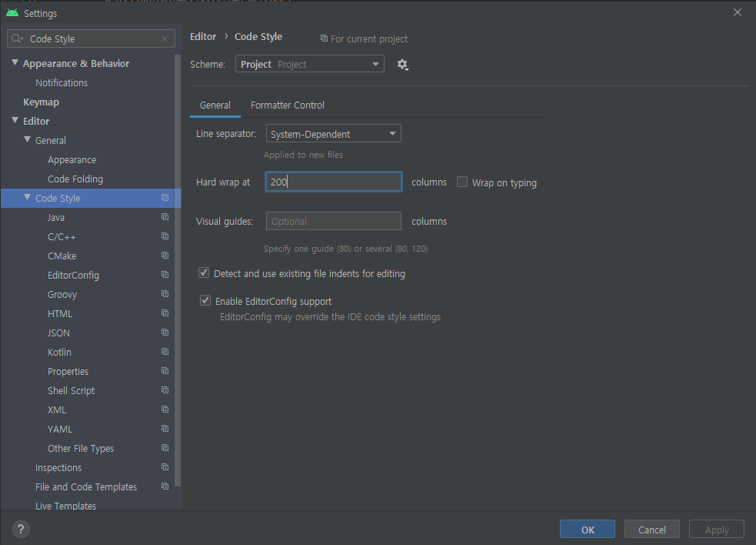
Task: Enable Wrap on typing
Action: [x=461, y=182]
